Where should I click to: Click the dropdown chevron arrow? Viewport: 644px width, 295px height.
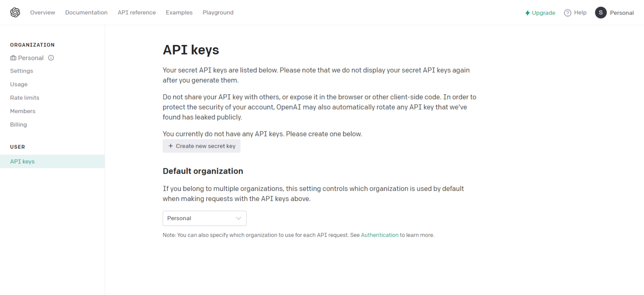tap(239, 218)
